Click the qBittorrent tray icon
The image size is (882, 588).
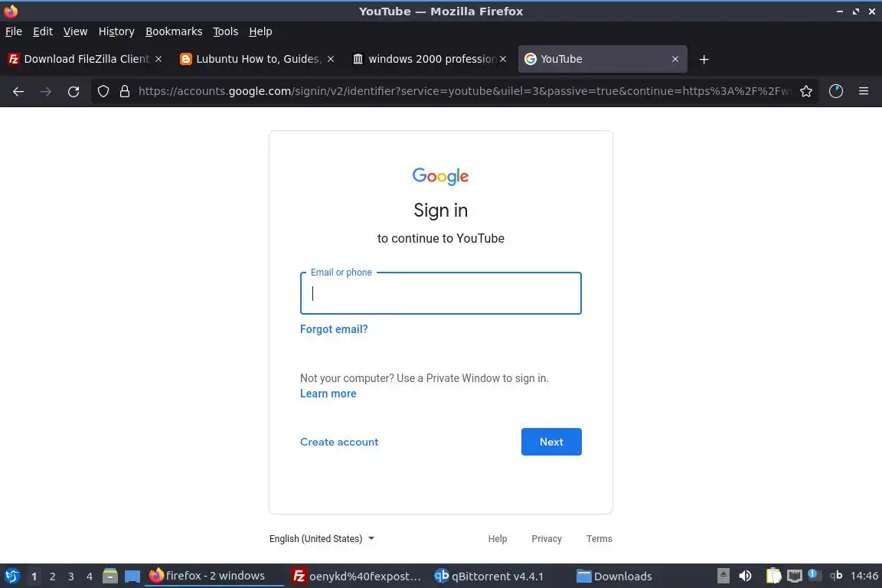(836, 575)
